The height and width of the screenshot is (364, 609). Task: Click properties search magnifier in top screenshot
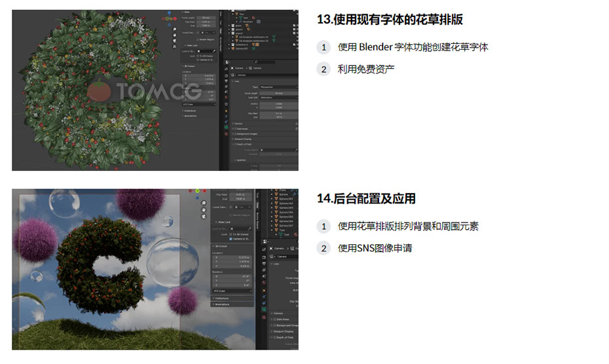(x=256, y=62)
